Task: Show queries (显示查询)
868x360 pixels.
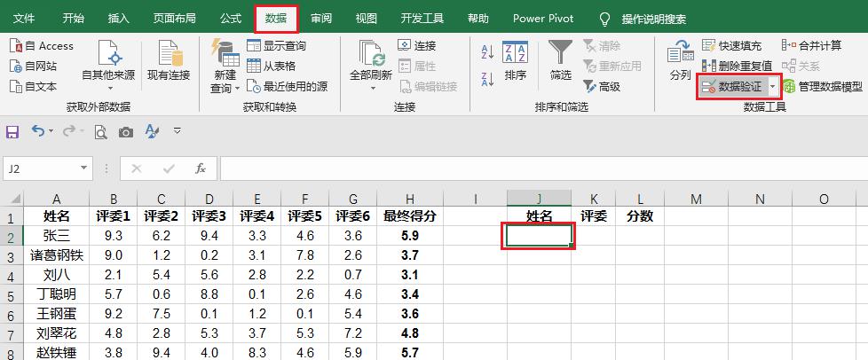Action: pyautogui.click(x=276, y=46)
